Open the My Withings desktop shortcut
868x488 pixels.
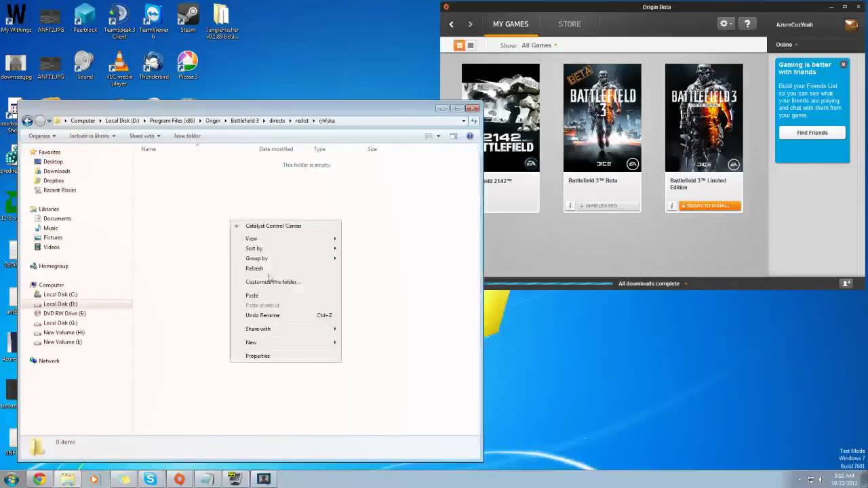15,18
